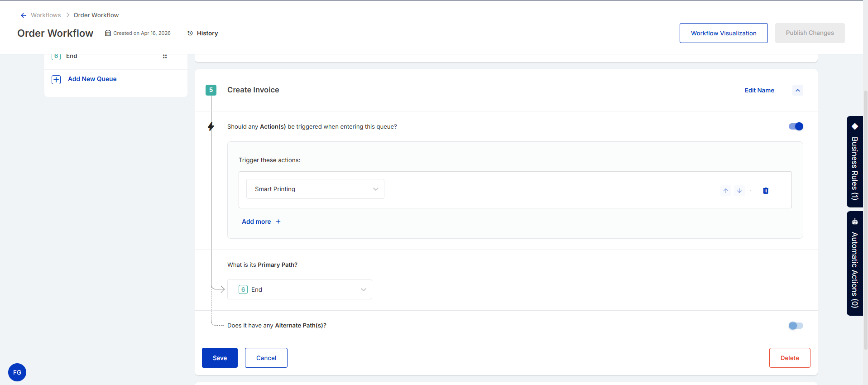This screenshot has width=868, height=385.
Task: Click the calendar icon beside Created on
Action: [x=108, y=33]
